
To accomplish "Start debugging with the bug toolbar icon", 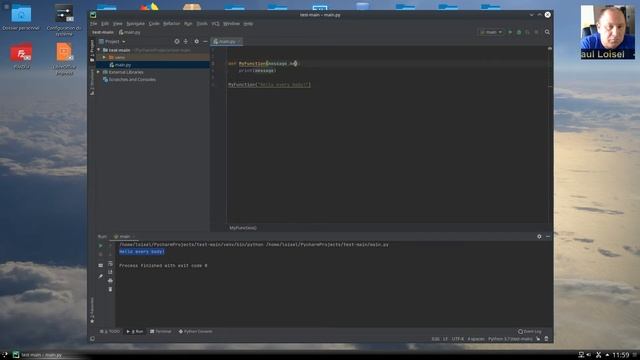I will pyautogui.click(x=519, y=32).
